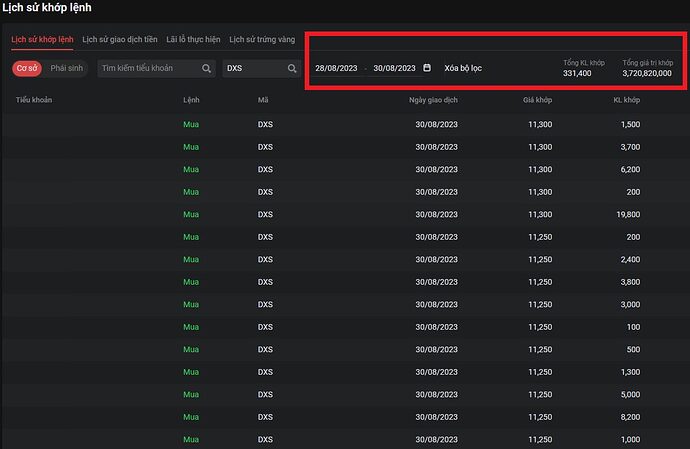The width and height of the screenshot is (690, 449).
Task: Click the KL khớp column header
Action: 626,101
